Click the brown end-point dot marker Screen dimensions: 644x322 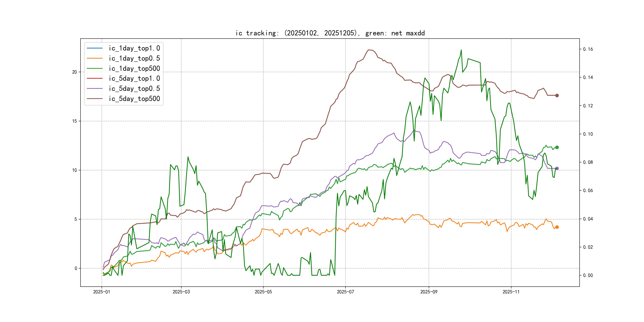coord(557,95)
